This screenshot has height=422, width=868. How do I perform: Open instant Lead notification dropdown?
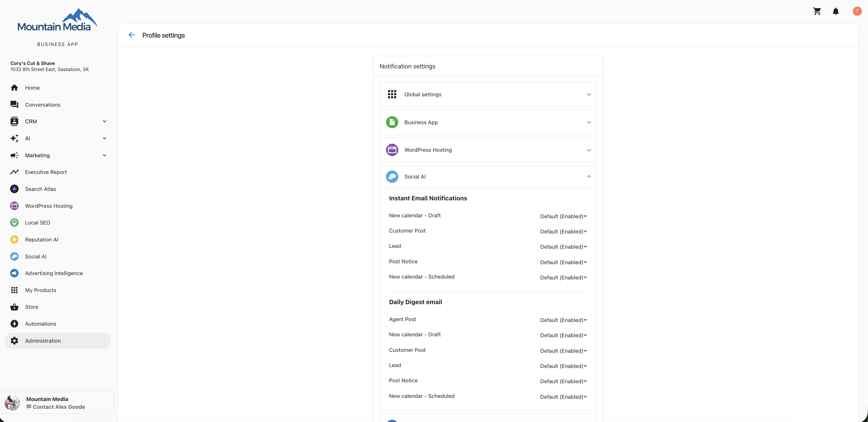click(563, 247)
